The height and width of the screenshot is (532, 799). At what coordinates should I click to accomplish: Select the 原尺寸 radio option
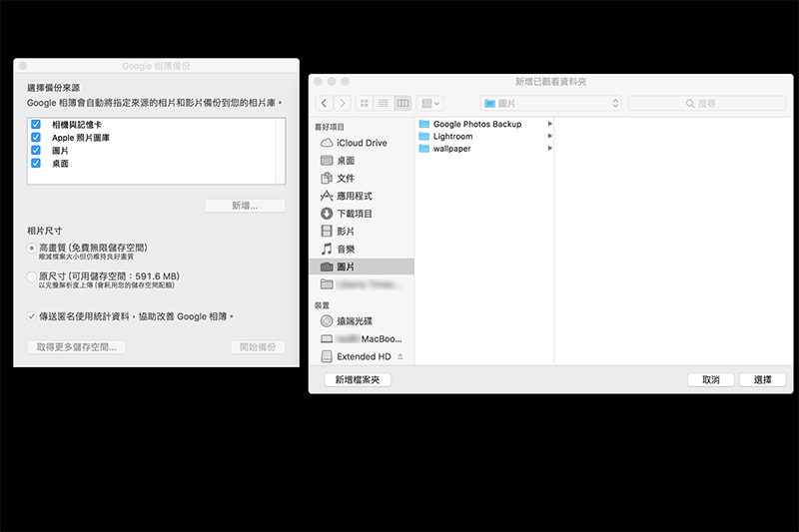coord(32,276)
